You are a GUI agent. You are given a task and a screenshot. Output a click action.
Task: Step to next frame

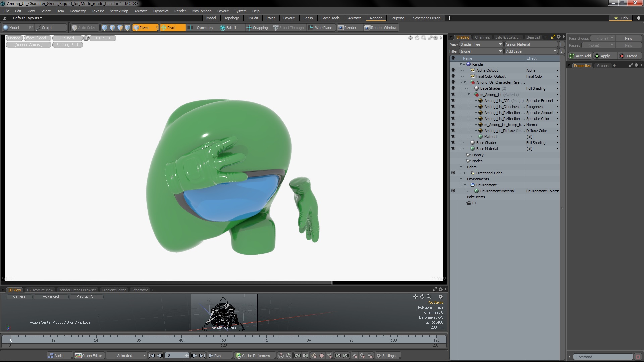coord(194,356)
